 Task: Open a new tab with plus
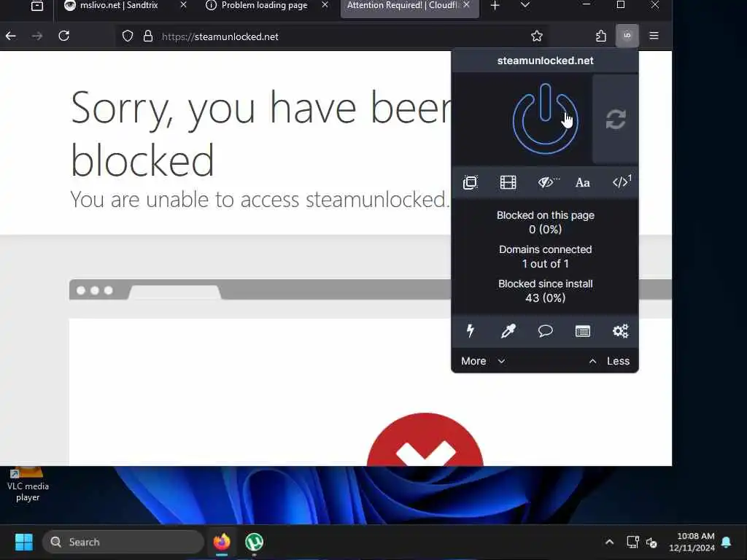495,5
